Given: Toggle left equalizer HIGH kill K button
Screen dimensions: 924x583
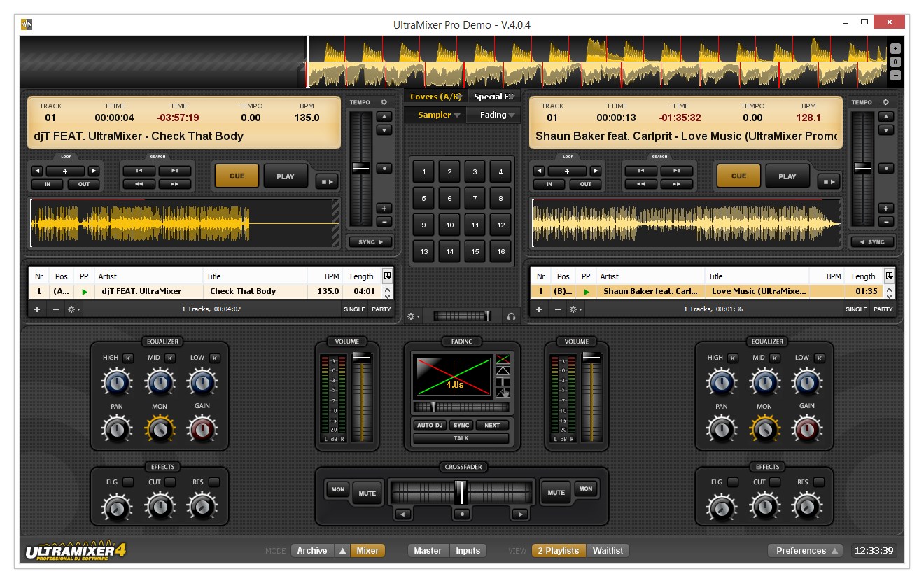Looking at the screenshot, I should coord(128,358).
